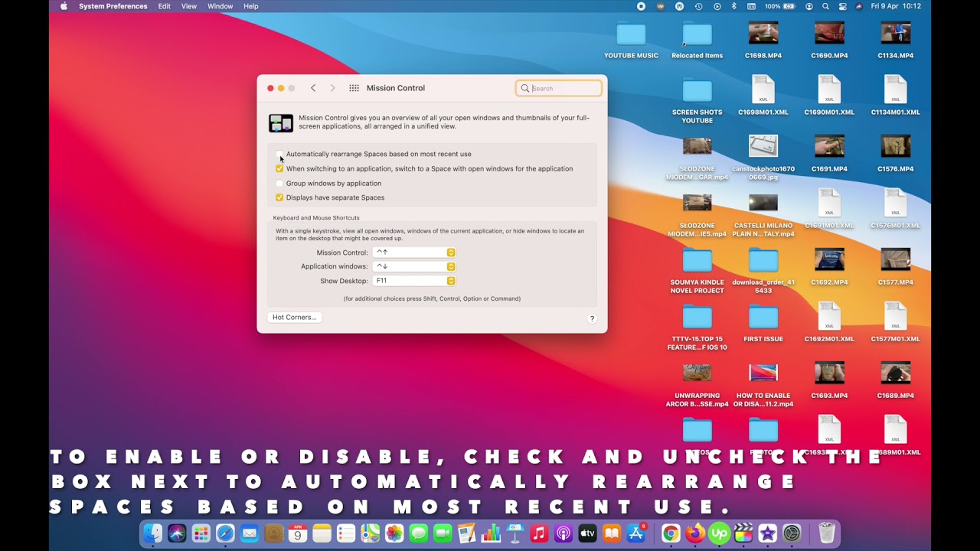Open Apple TV app in Dock

587,533
